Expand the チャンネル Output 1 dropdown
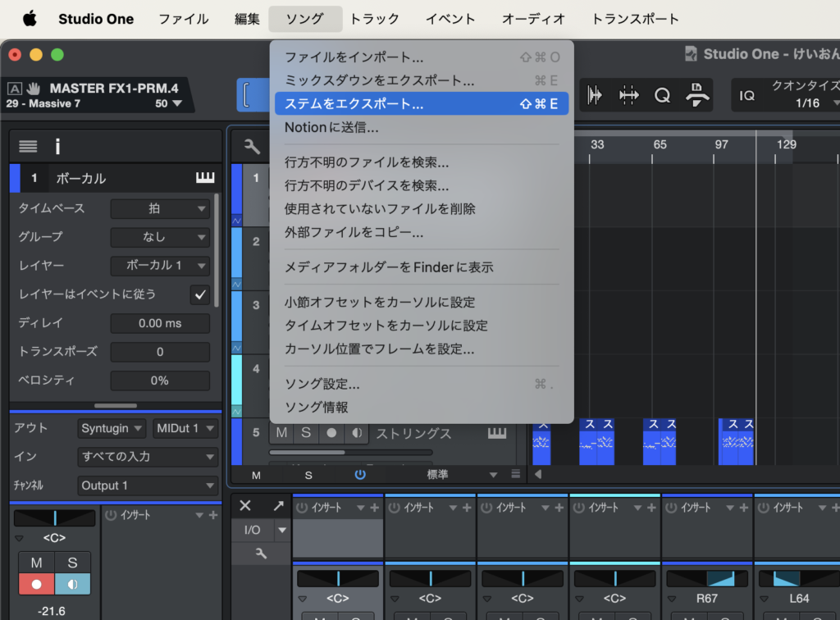840x620 pixels. pos(148,486)
